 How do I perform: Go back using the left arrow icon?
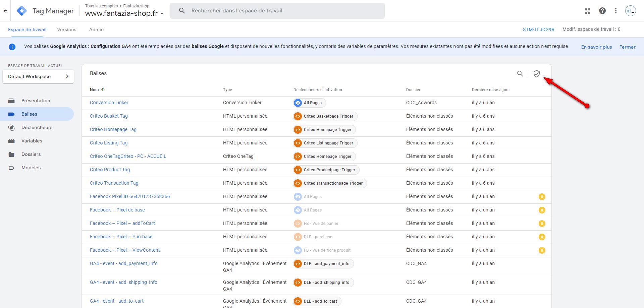(x=5, y=11)
